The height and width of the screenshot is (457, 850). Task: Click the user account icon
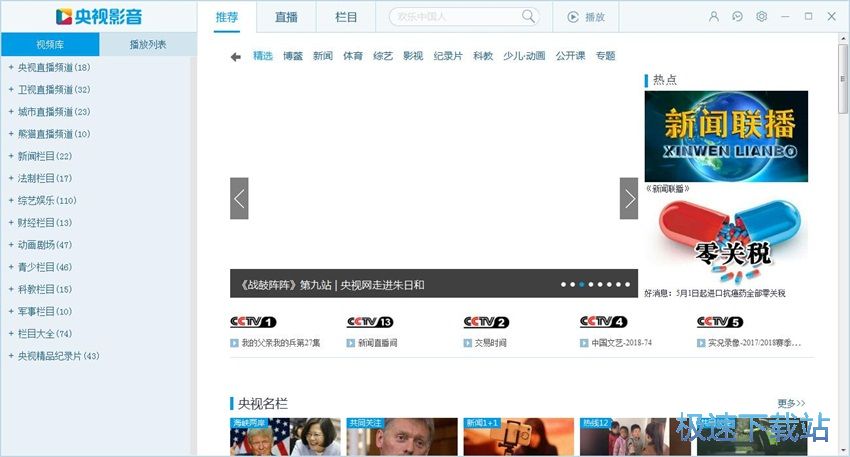(x=713, y=17)
